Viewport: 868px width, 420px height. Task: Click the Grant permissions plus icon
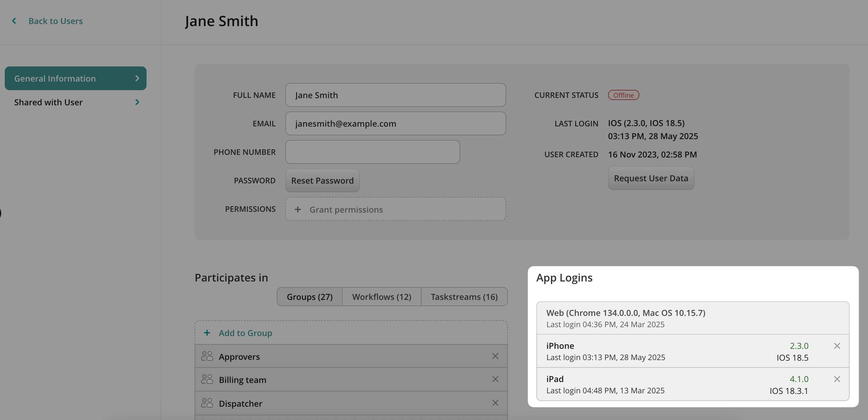click(298, 209)
